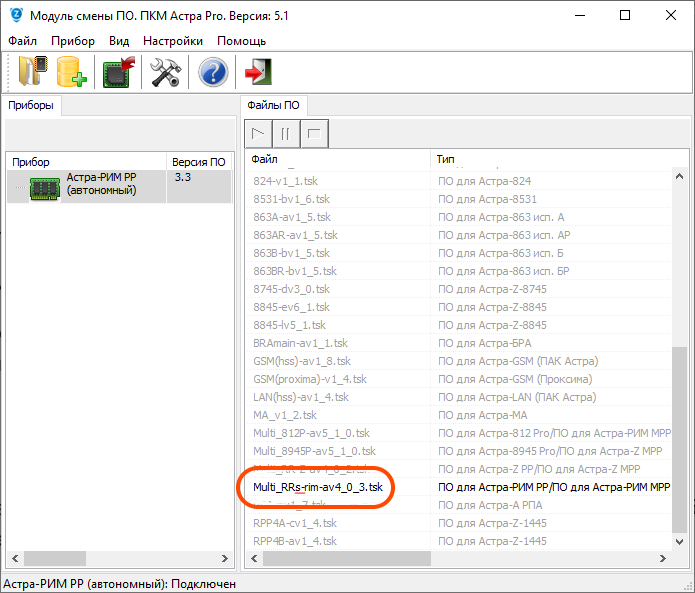Select file Multi_812P-av5_1_0.tsk
695x593 pixels.
311,433
